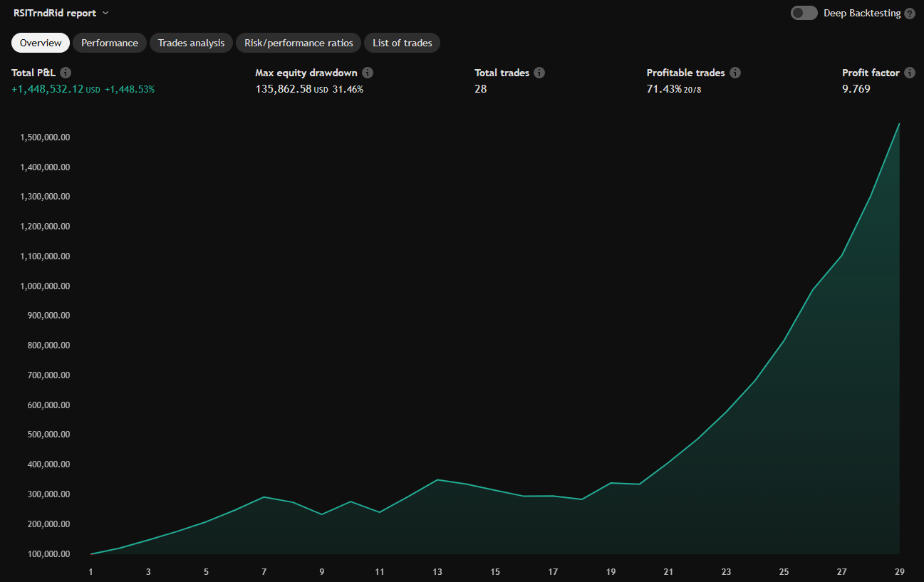Switch to the Performance tab
Screen dimensions: 924x582
(109, 43)
